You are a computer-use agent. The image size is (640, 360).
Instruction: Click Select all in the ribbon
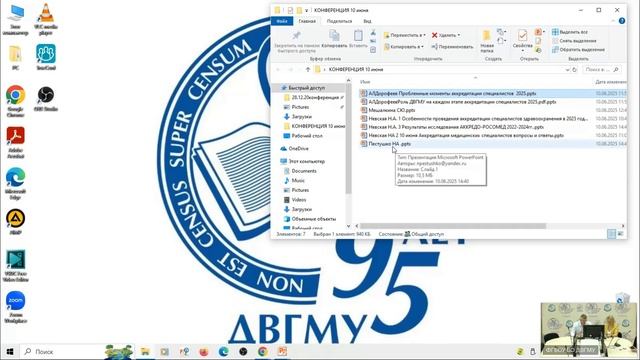click(570, 32)
